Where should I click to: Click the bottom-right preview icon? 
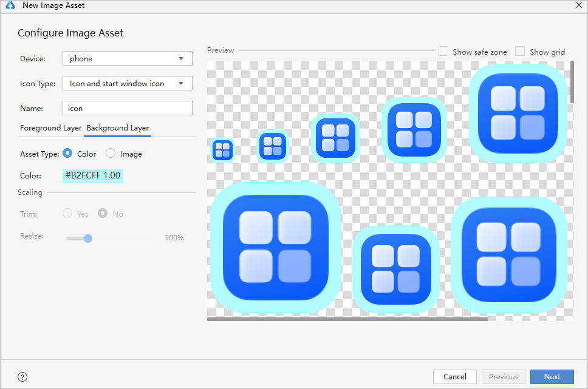[508, 254]
